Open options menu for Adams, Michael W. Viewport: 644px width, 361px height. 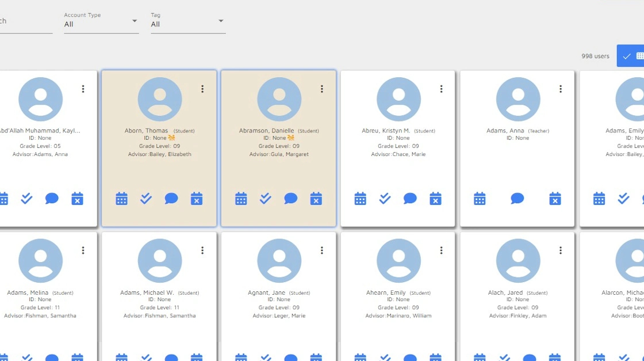[x=202, y=250]
